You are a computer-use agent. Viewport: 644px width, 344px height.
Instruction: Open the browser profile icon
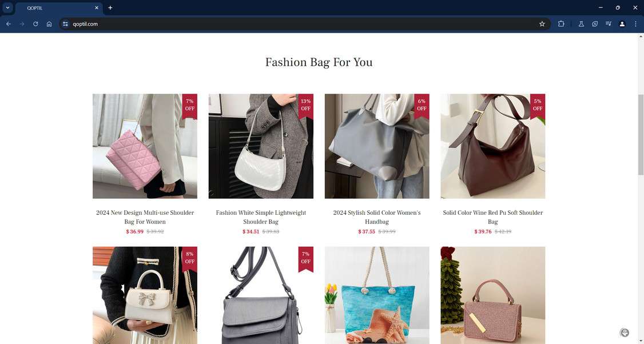point(622,24)
